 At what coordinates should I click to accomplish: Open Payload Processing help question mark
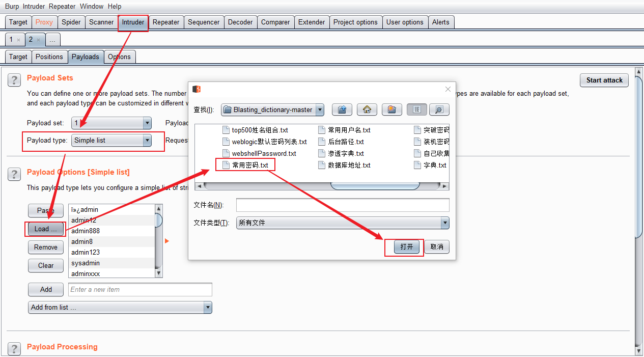14,348
